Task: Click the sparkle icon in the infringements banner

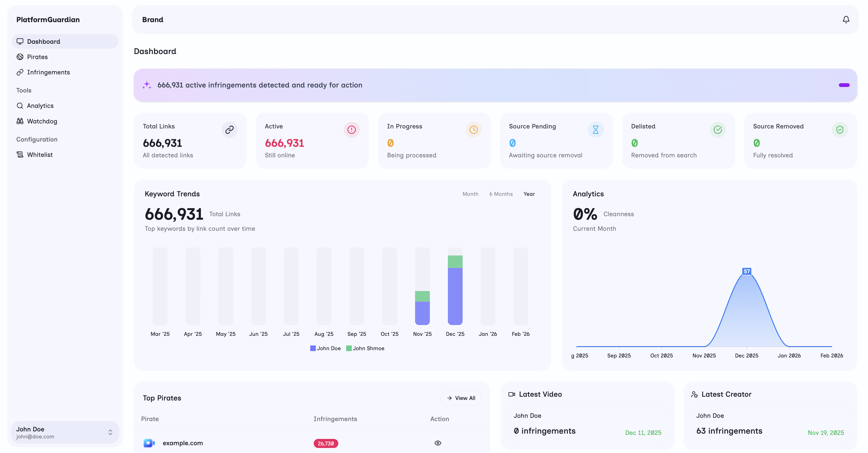Action: pos(147,85)
